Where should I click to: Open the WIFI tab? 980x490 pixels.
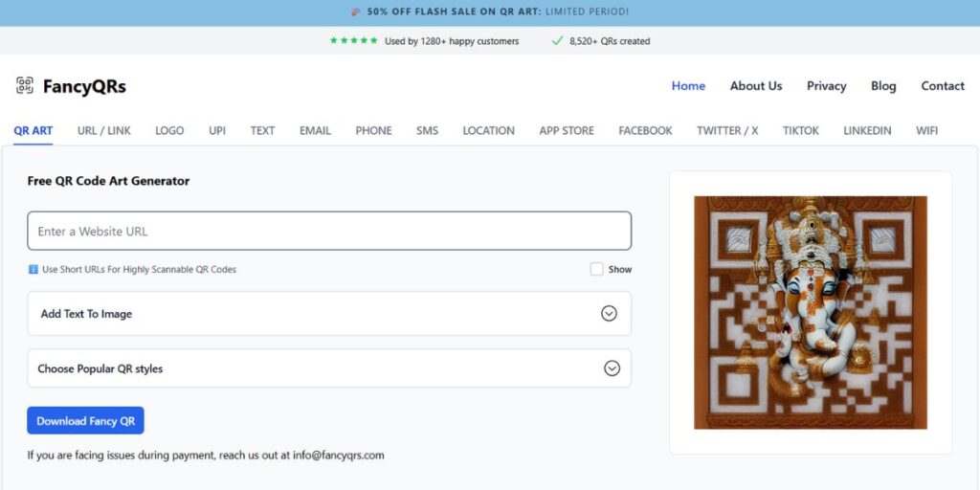click(x=926, y=130)
